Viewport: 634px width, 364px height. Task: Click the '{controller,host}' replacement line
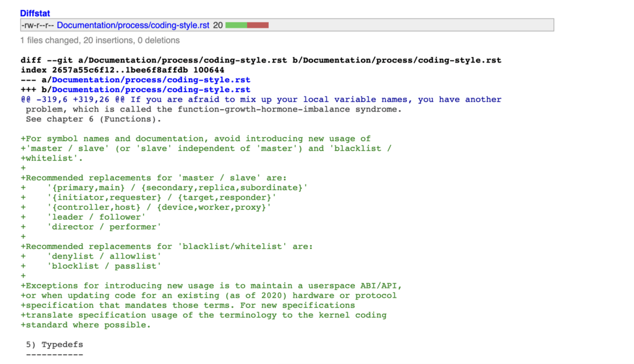click(x=146, y=207)
